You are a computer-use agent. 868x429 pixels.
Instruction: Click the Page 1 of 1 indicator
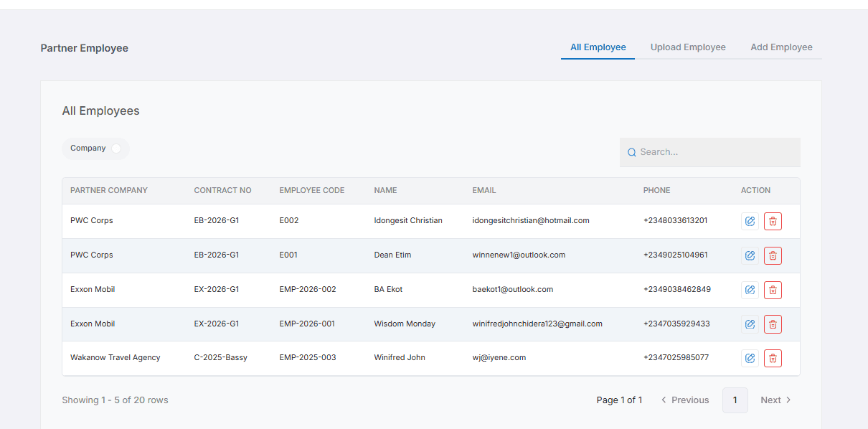click(619, 400)
